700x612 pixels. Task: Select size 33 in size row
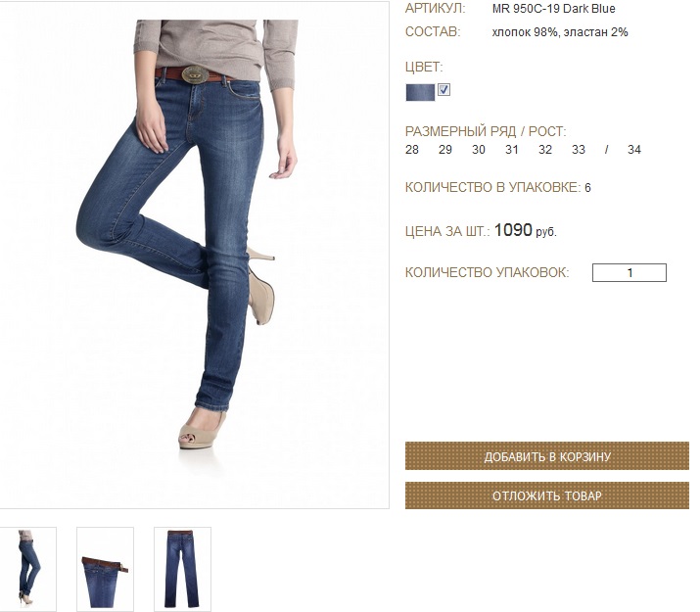[x=579, y=150]
